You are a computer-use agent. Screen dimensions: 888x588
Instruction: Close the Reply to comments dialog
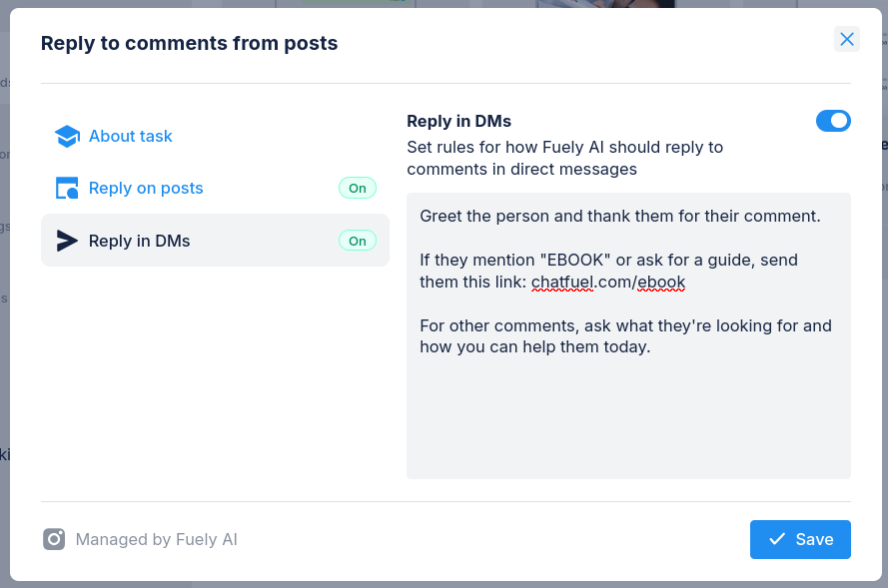tap(847, 39)
